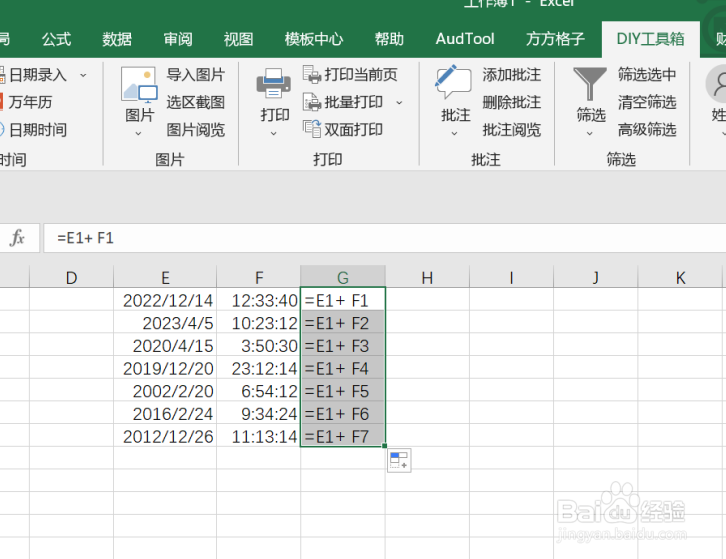Click 删除批注 delete comment button
The image size is (726, 559).
[x=512, y=102]
